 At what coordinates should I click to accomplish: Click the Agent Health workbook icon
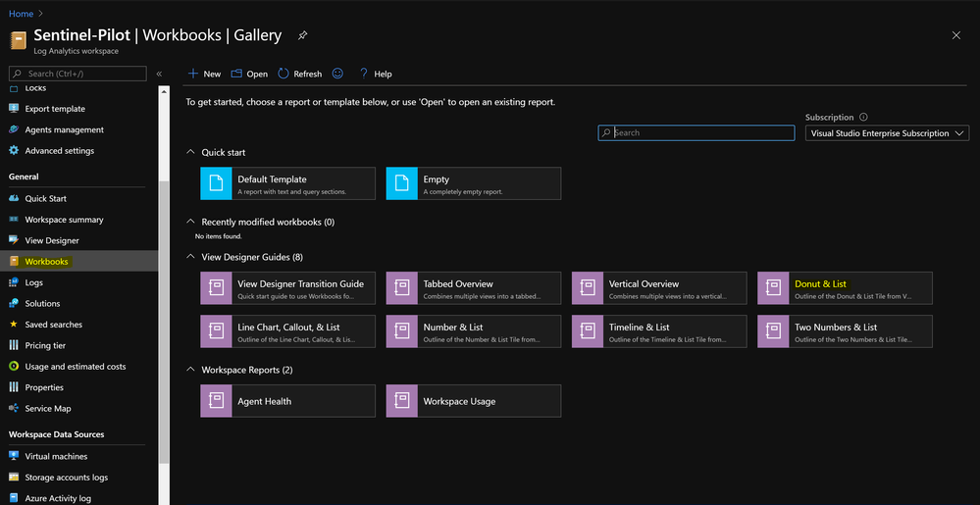pyautogui.click(x=216, y=401)
